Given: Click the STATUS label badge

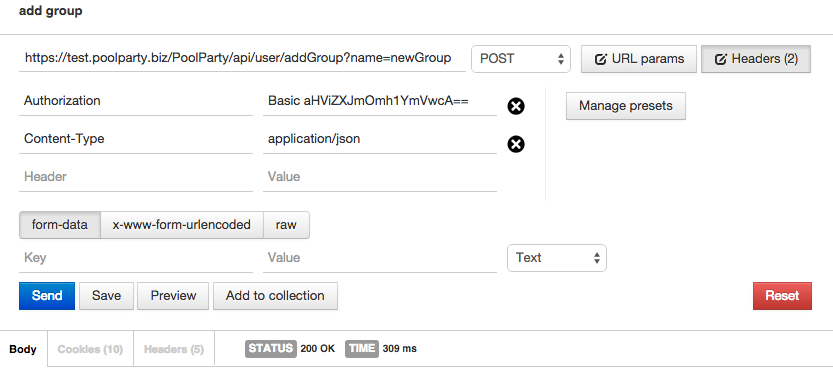Looking at the screenshot, I should (271, 349).
